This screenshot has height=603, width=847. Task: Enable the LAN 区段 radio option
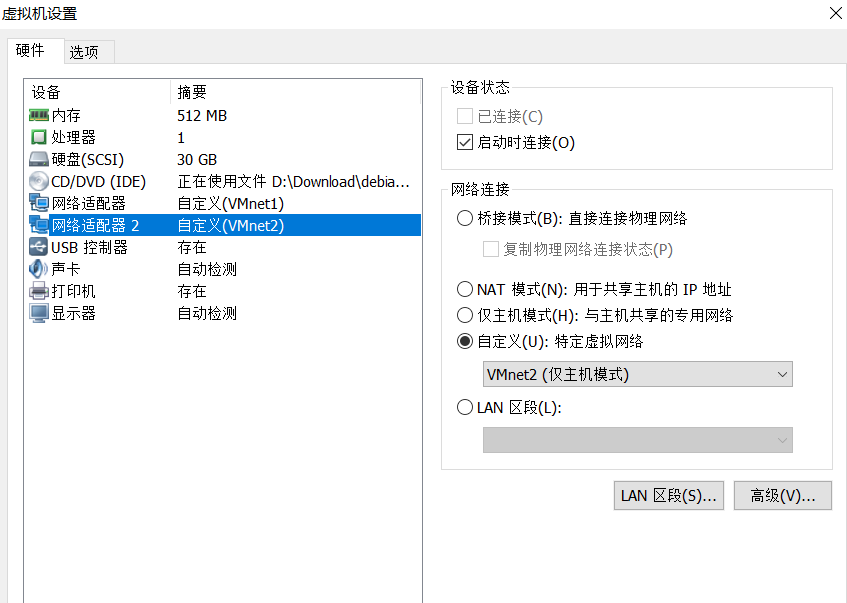coord(464,407)
